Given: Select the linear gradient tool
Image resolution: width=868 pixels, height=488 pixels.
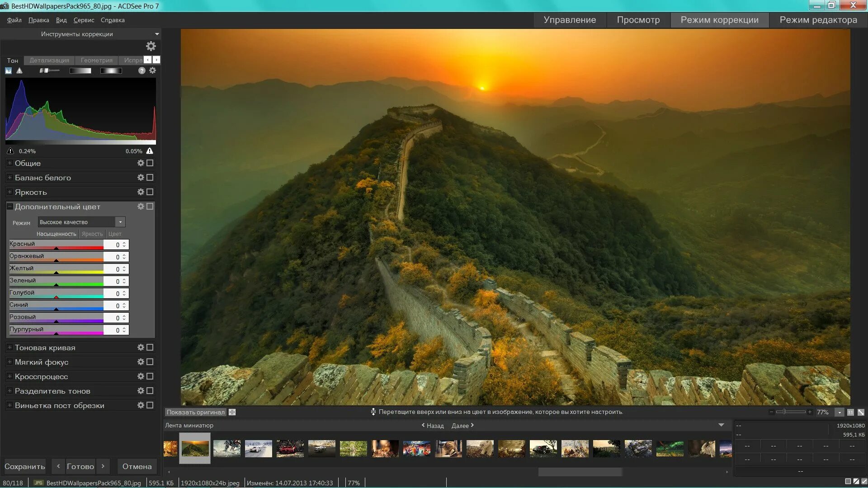Looking at the screenshot, I should (80, 70).
